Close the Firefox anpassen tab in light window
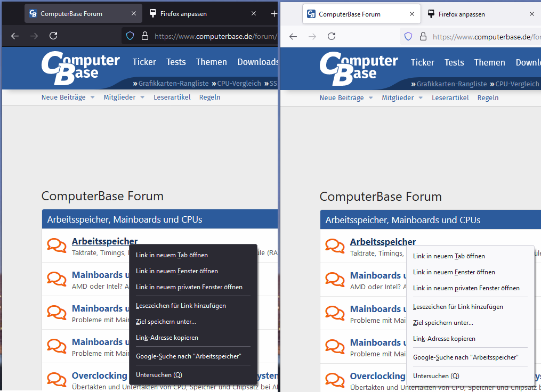Viewport: 541px width, 392px height. tap(532, 14)
